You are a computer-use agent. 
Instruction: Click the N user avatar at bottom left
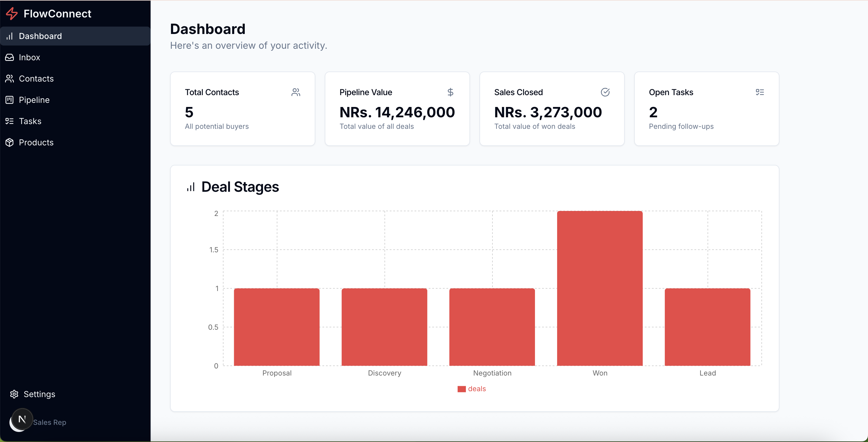(x=22, y=420)
